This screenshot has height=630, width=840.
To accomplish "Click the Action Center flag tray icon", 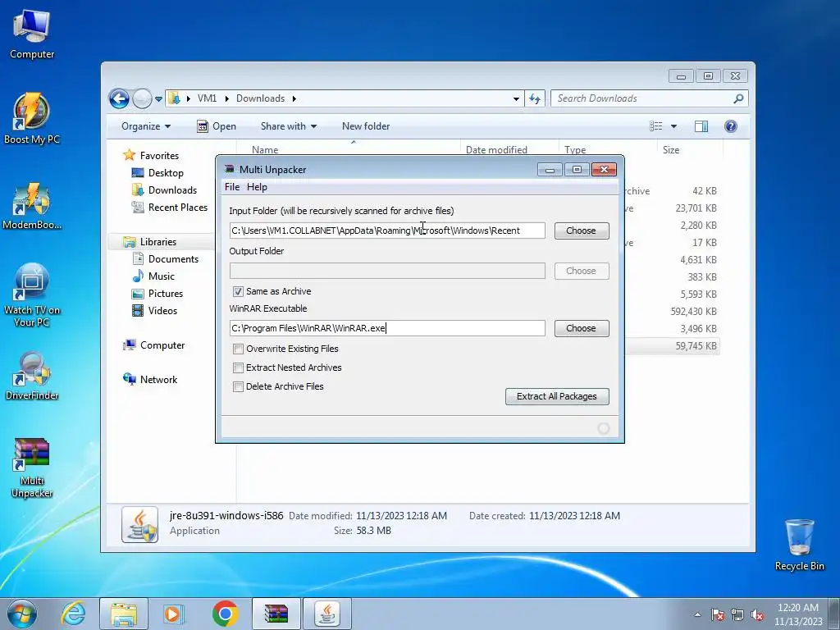I will point(717,614).
